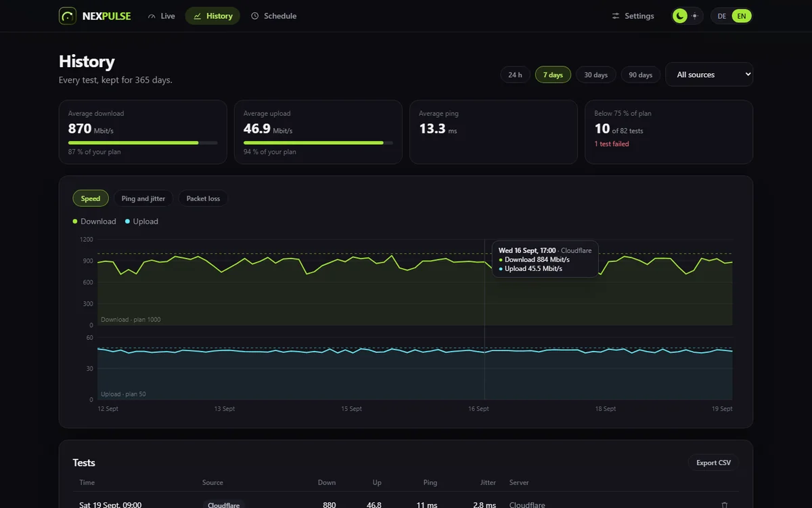
Task: Switch to light mode with the sun icon
Action: (695, 16)
